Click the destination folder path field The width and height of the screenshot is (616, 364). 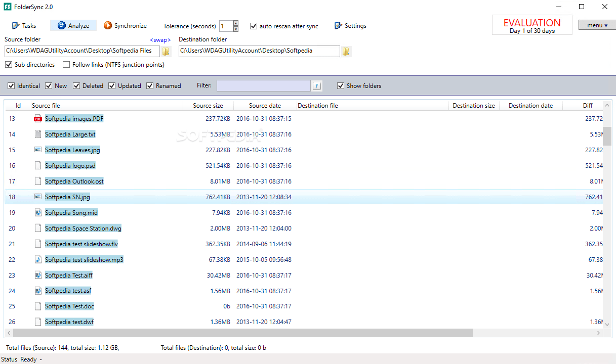259,51
